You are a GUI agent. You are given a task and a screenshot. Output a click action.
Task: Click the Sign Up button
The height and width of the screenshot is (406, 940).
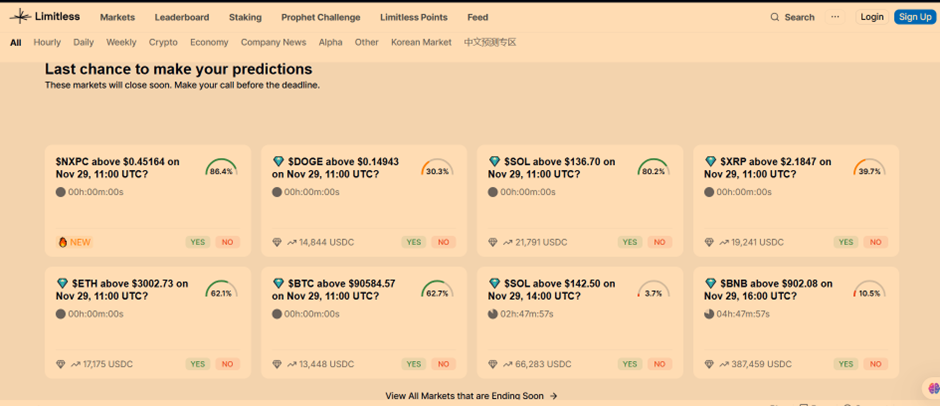pos(915,17)
